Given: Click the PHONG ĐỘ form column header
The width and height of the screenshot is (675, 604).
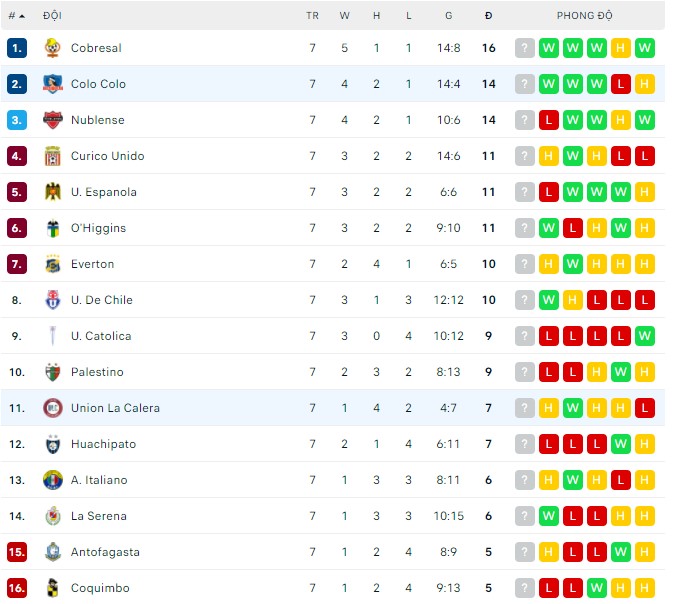Looking at the screenshot, I should (x=585, y=16).
